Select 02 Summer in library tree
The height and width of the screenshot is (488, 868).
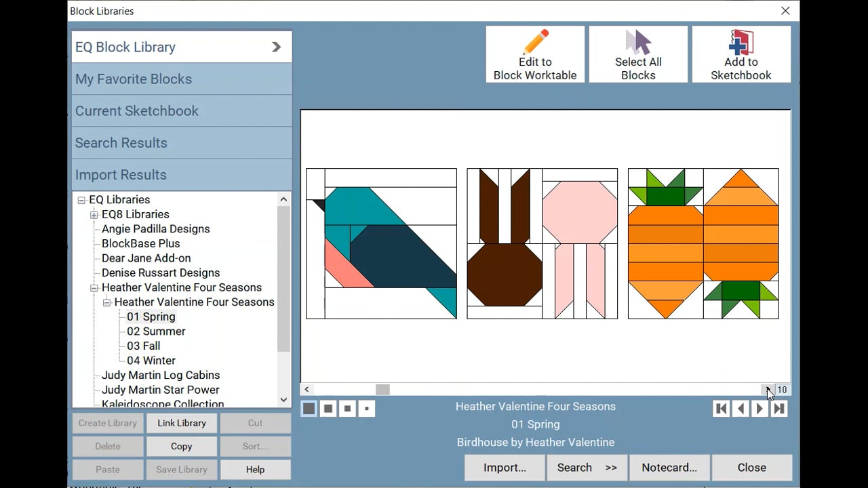[156, 331]
